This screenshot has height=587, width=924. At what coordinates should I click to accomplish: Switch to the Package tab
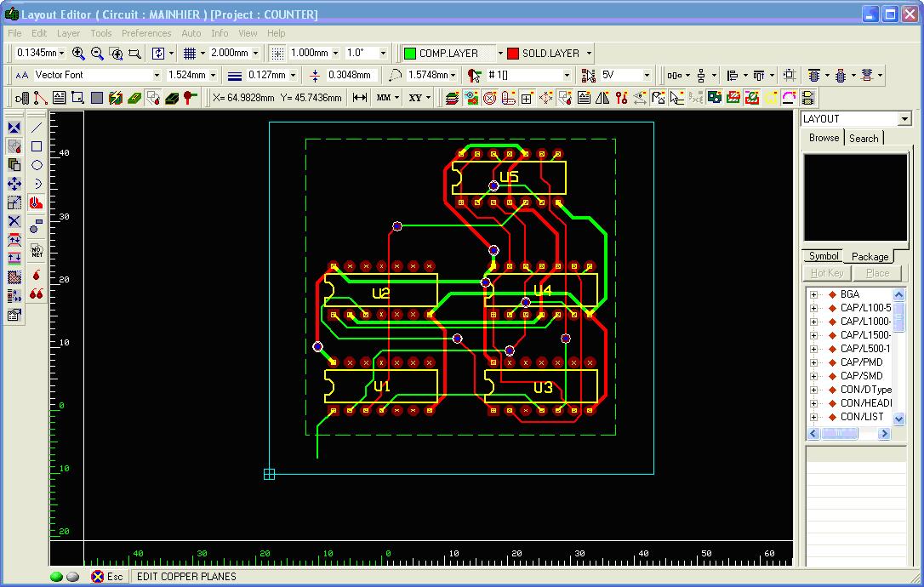point(870,256)
